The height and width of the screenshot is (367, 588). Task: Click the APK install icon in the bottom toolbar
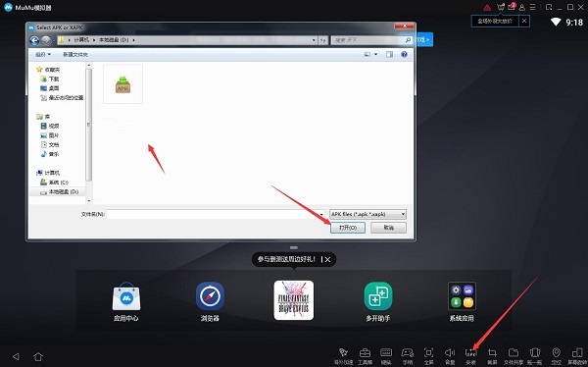pos(470,353)
